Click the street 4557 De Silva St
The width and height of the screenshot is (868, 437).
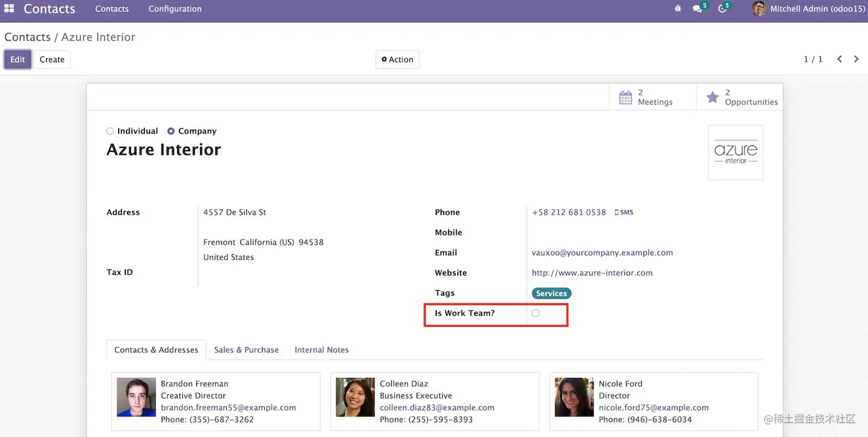click(x=235, y=212)
